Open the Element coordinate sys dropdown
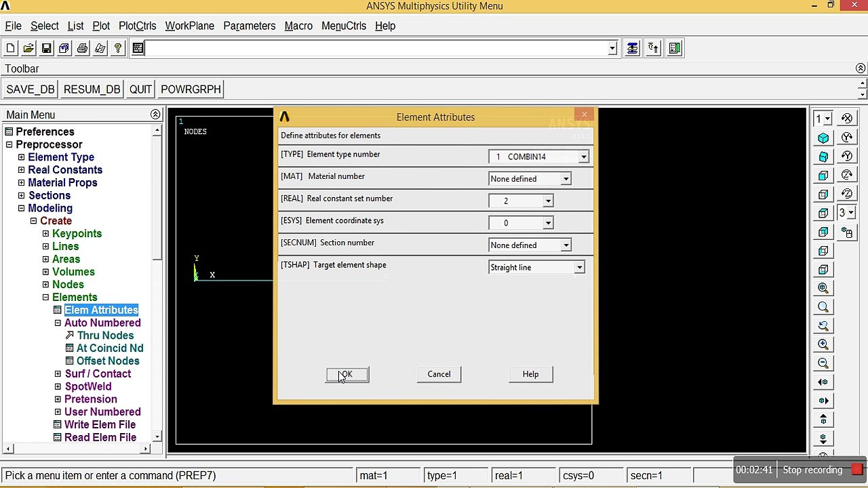This screenshot has width=868, height=488. (548, 223)
